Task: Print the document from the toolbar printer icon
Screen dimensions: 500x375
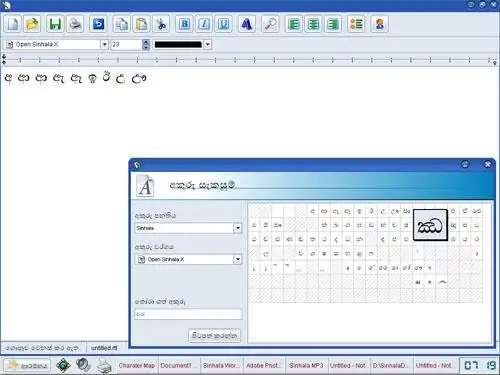Action: tap(75, 24)
